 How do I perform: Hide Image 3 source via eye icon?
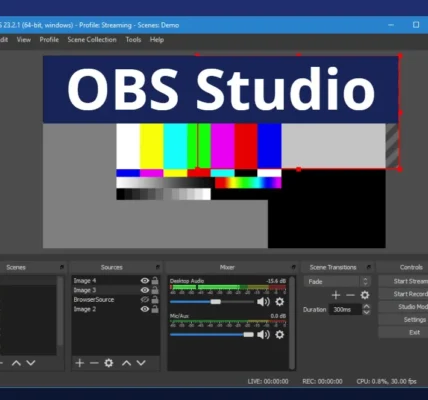[145, 290]
